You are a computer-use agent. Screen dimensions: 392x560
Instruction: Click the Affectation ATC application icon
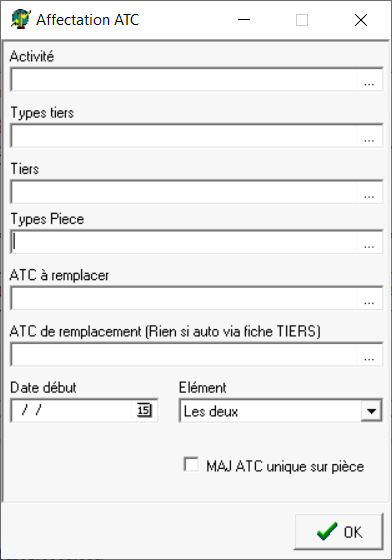pyautogui.click(x=21, y=19)
